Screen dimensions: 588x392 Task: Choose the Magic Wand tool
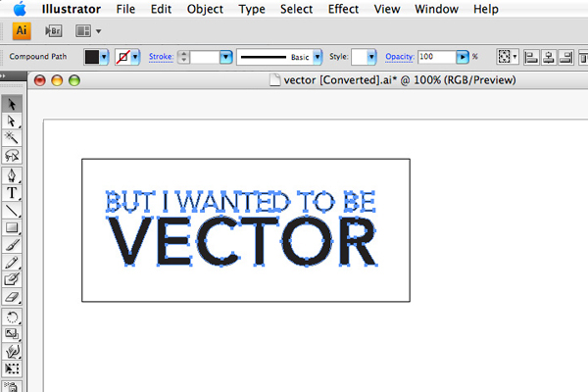pos(12,138)
